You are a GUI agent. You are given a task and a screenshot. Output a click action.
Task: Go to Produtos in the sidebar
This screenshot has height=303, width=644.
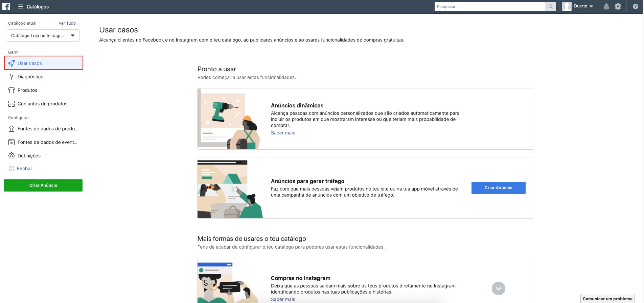pyautogui.click(x=44, y=90)
